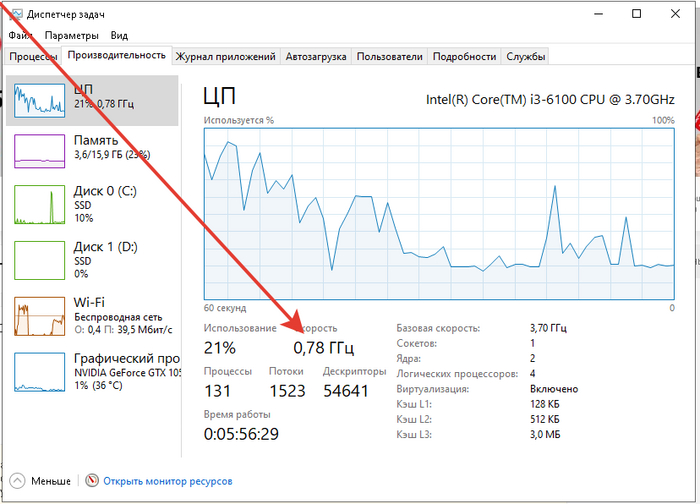700x504 pixels.
Task: Click the Беспроводная сеть Wi-Fi label
Action: pyautogui.click(x=118, y=317)
